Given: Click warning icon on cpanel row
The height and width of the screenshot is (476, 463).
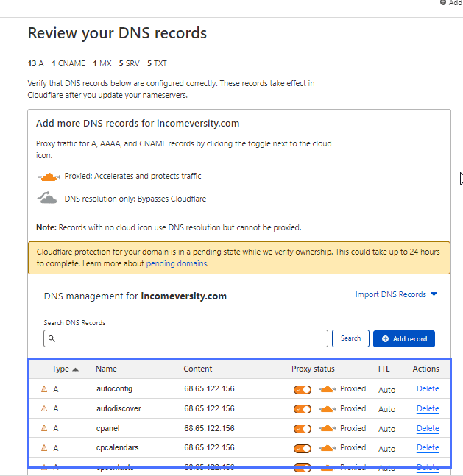Looking at the screenshot, I should click(44, 428).
